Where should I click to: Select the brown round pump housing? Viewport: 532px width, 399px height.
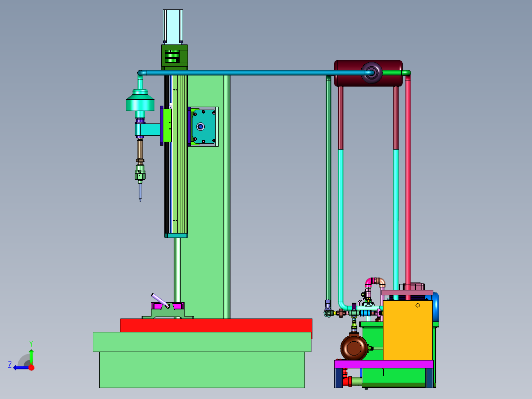pos(354,348)
